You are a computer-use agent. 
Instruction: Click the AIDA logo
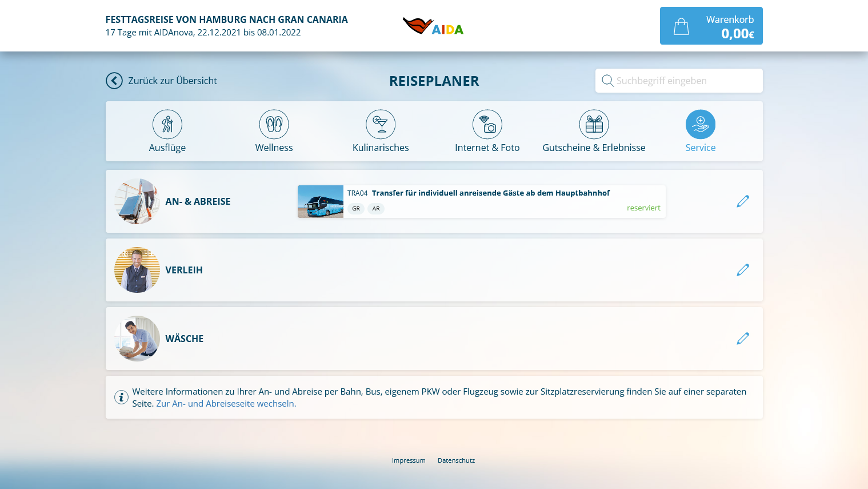(x=433, y=26)
